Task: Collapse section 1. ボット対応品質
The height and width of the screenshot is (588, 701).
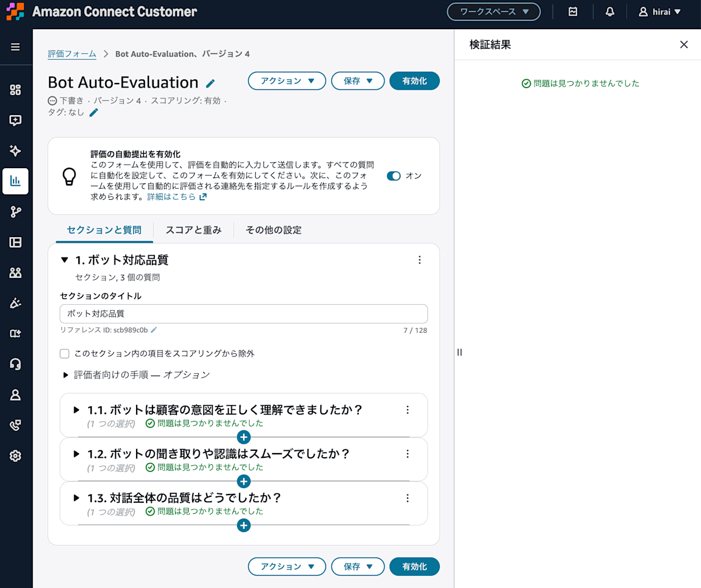Action: click(x=65, y=260)
